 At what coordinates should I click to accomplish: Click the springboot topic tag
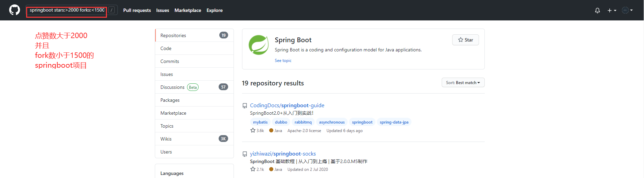(362, 122)
